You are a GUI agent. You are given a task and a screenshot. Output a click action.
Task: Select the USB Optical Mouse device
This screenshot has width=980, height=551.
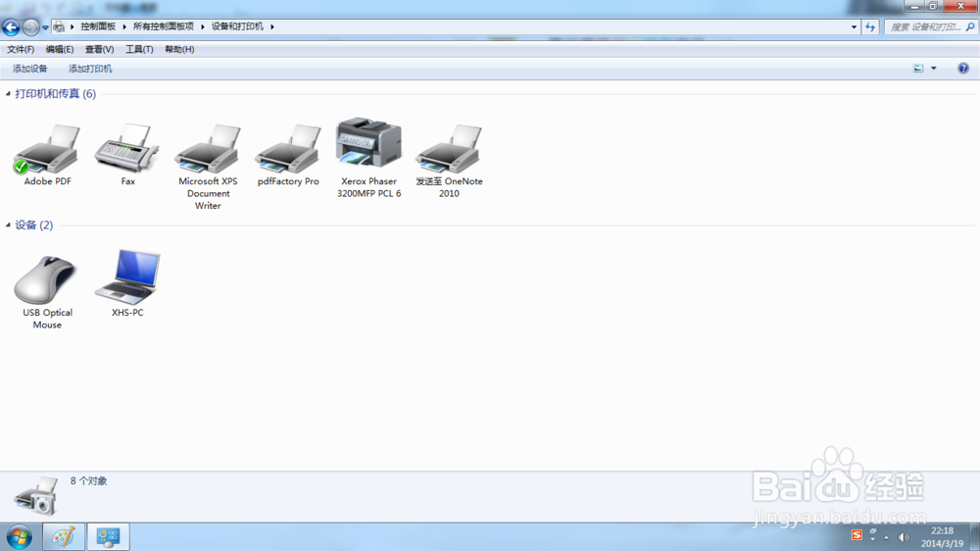pyautogui.click(x=47, y=279)
